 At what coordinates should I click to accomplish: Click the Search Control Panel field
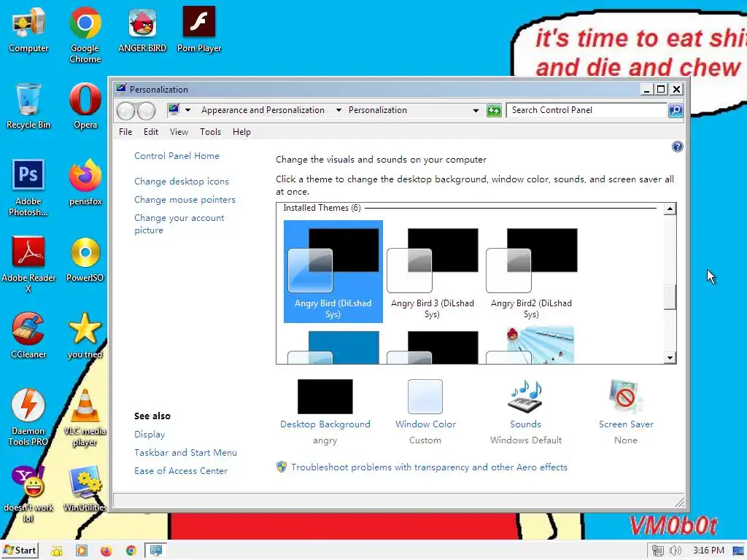(x=587, y=111)
